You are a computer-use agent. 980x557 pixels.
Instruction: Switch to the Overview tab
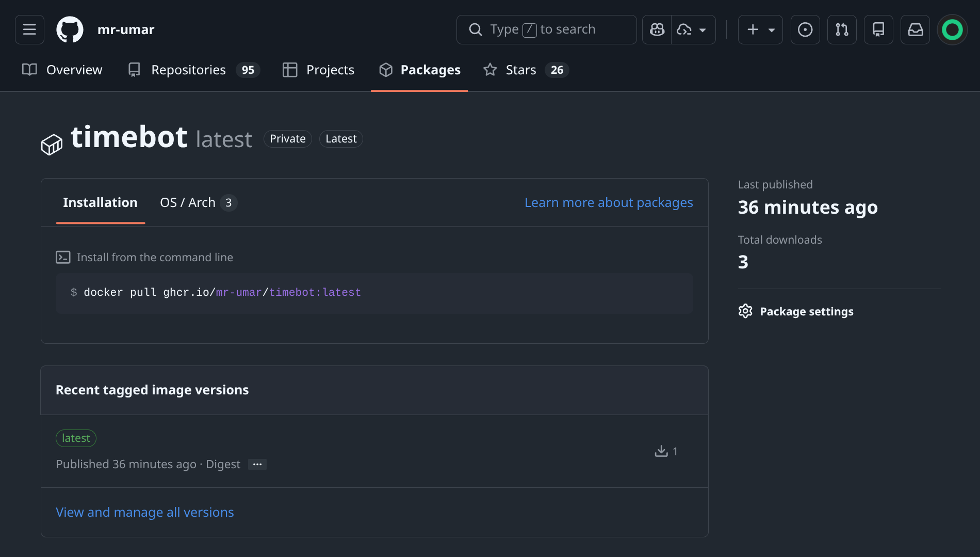[62, 70]
